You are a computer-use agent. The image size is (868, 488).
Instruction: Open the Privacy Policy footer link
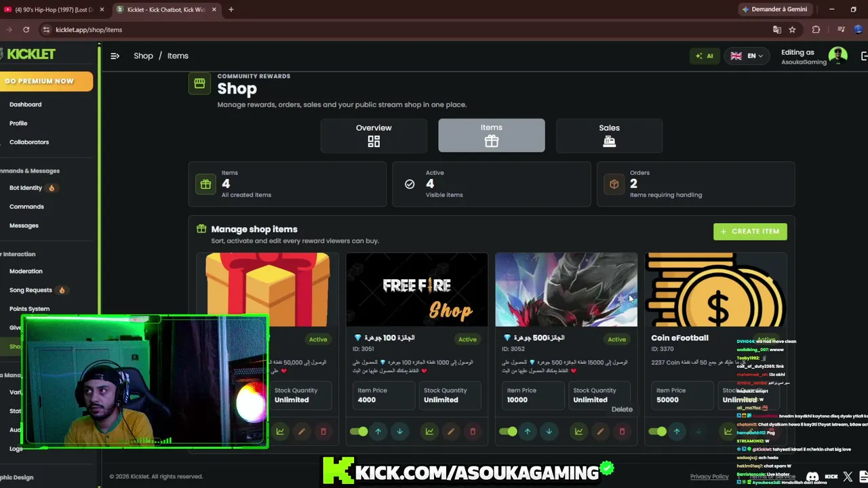coord(709,476)
